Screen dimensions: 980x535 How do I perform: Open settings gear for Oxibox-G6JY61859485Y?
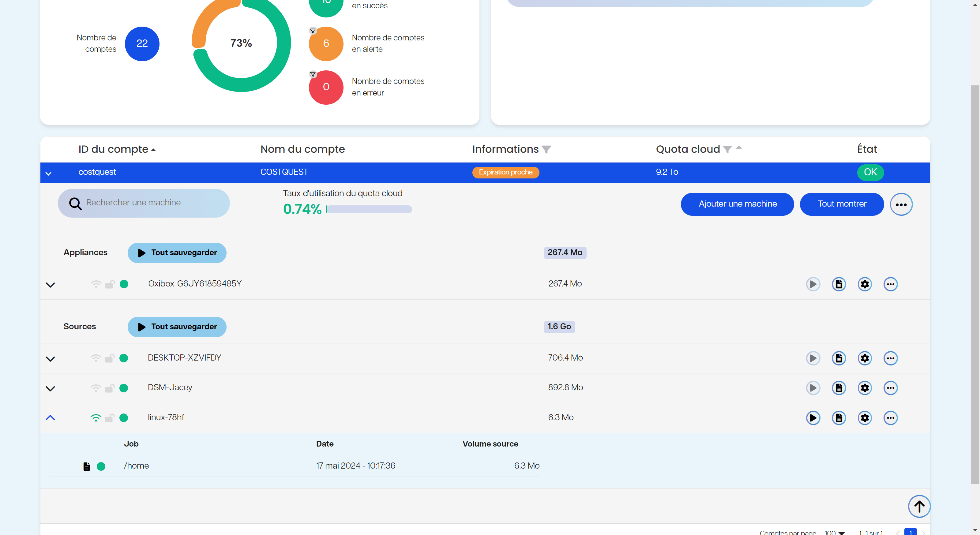865,284
